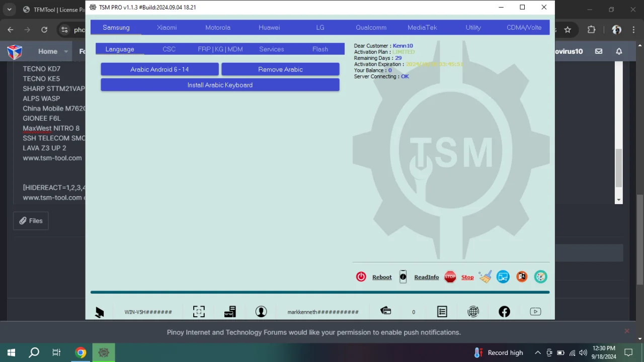Image resolution: width=644 pixels, height=362 pixels.
Task: Click the Reboot text link
Action: coord(382,277)
